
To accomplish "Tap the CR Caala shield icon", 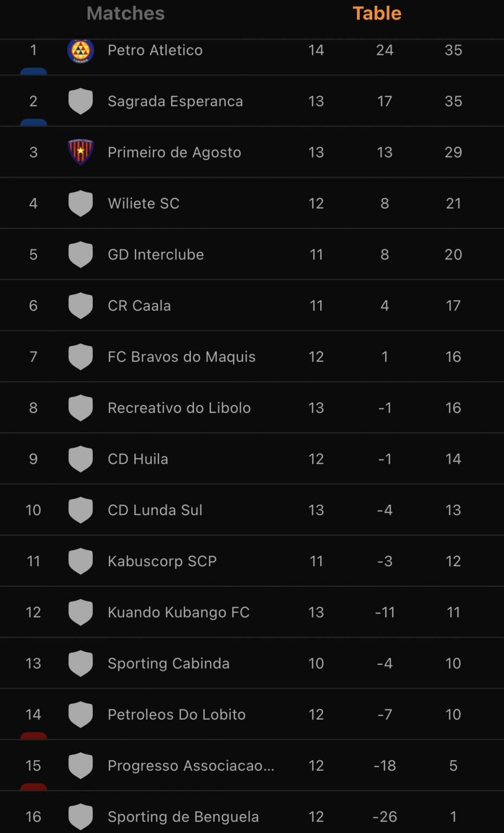I will pyautogui.click(x=80, y=305).
